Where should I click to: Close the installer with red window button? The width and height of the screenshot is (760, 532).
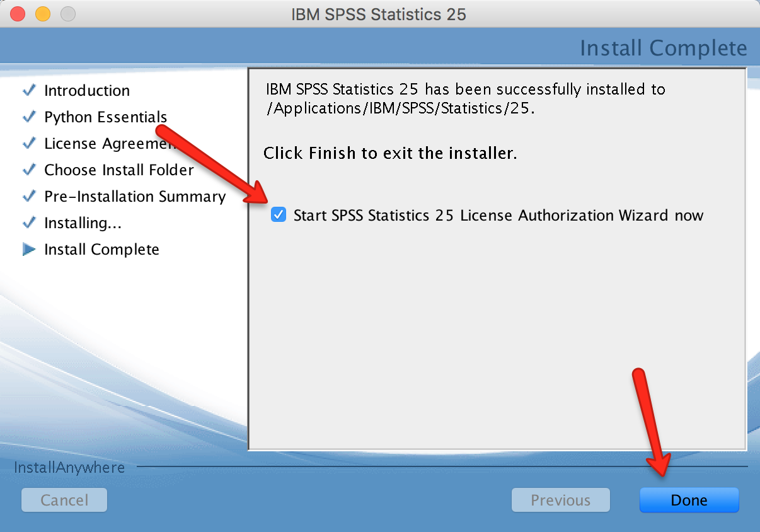pos(18,14)
